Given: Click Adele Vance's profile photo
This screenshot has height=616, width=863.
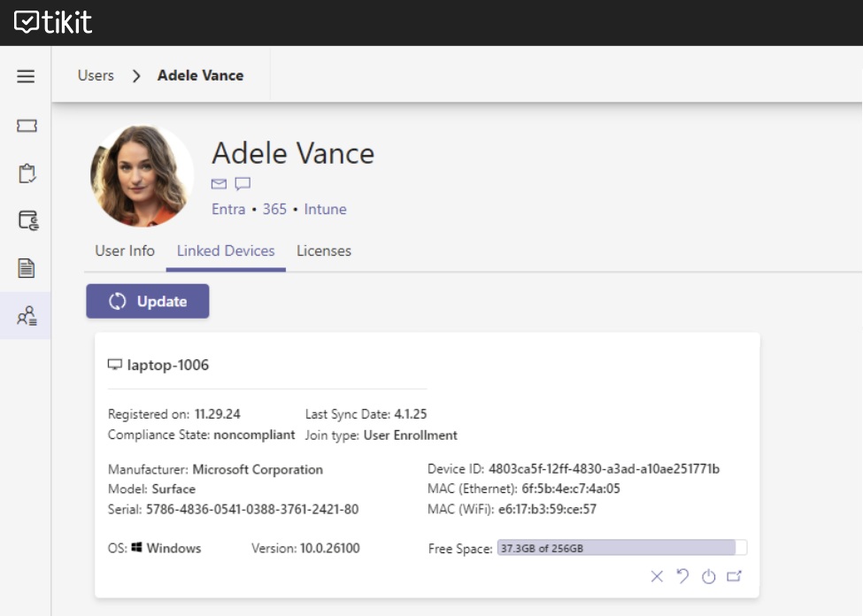Looking at the screenshot, I should click(142, 175).
